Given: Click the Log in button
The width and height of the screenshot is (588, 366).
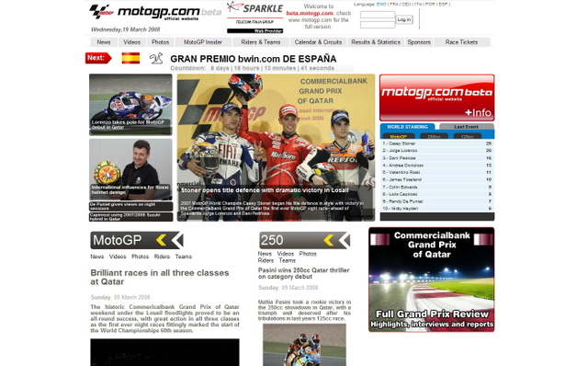Looking at the screenshot, I should [x=404, y=19].
